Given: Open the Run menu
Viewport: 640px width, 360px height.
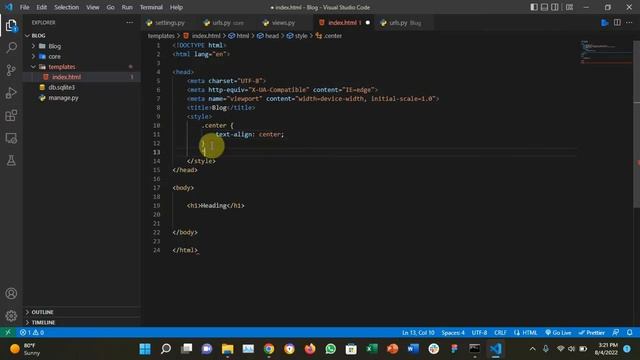Looking at the screenshot, I should click(x=127, y=7).
